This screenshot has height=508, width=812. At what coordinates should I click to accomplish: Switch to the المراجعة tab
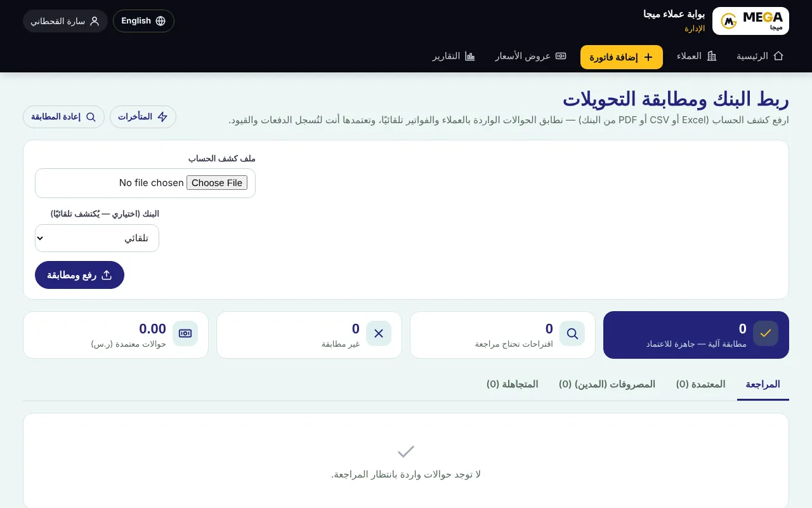[x=763, y=384]
